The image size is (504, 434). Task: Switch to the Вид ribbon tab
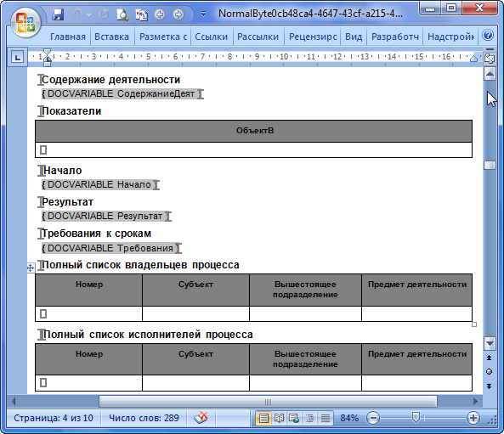coord(354,37)
